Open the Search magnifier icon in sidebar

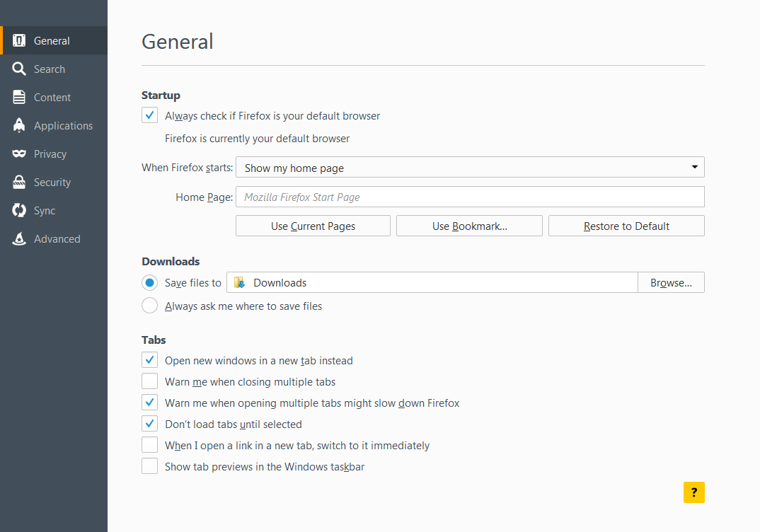coord(20,69)
